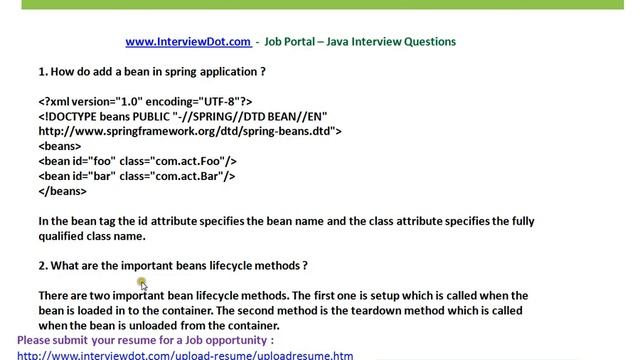The height and width of the screenshot is (360, 640).
Task: Click the 'There are two important bean lifecycle methods' line
Action: (283, 296)
